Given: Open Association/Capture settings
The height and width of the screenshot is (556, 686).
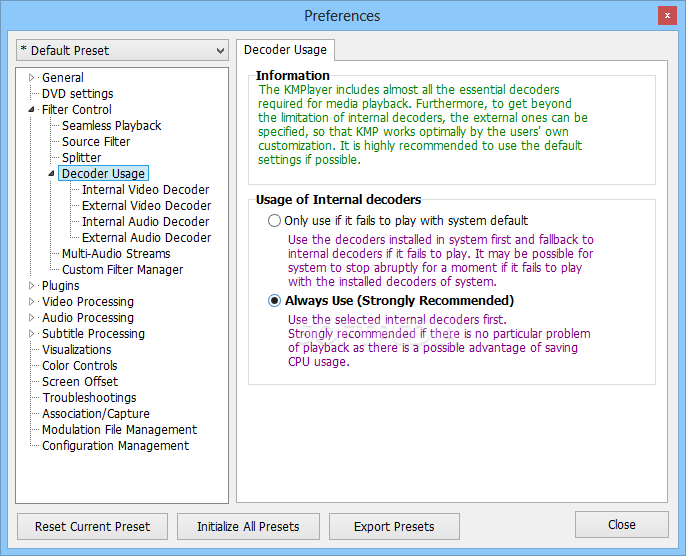Looking at the screenshot, I should point(96,413).
